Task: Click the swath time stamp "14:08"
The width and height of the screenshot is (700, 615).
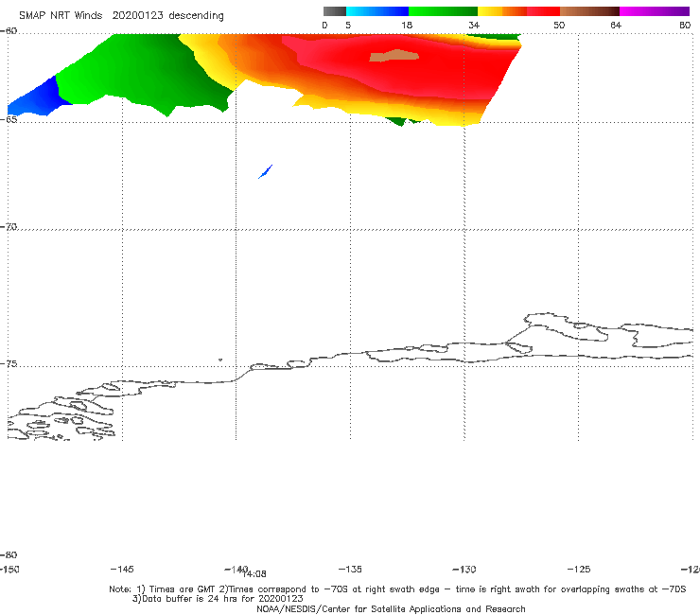Action: click(255, 574)
